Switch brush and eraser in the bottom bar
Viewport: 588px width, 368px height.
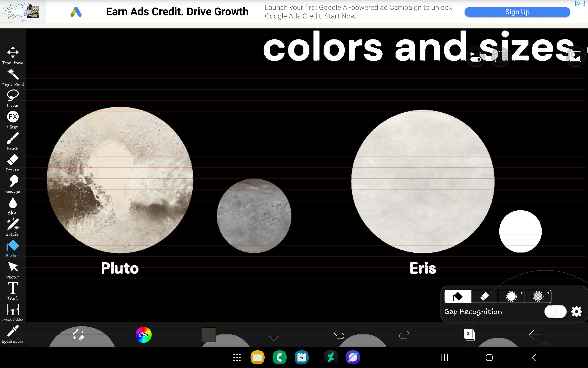click(x=79, y=335)
